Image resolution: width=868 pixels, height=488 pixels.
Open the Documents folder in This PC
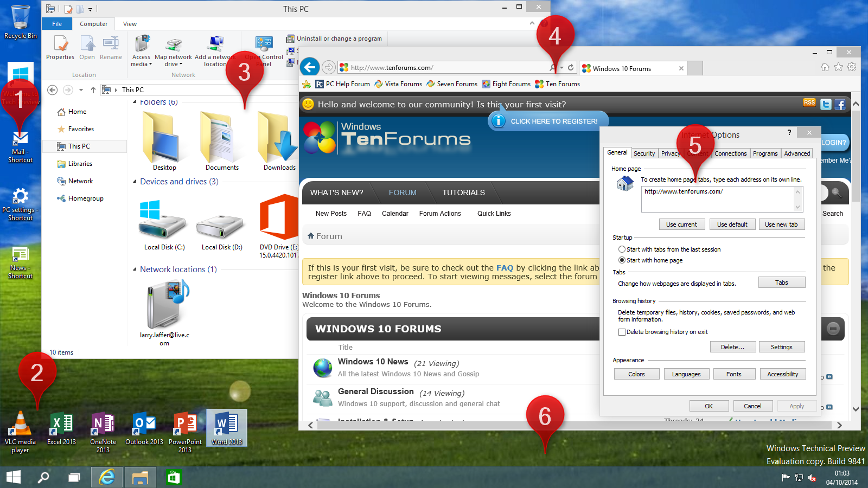click(222, 141)
